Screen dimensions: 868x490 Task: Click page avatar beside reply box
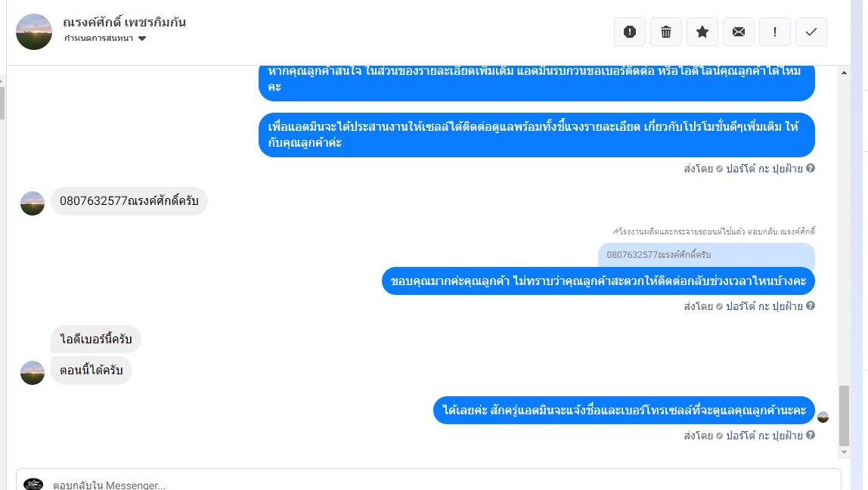[x=33, y=484]
